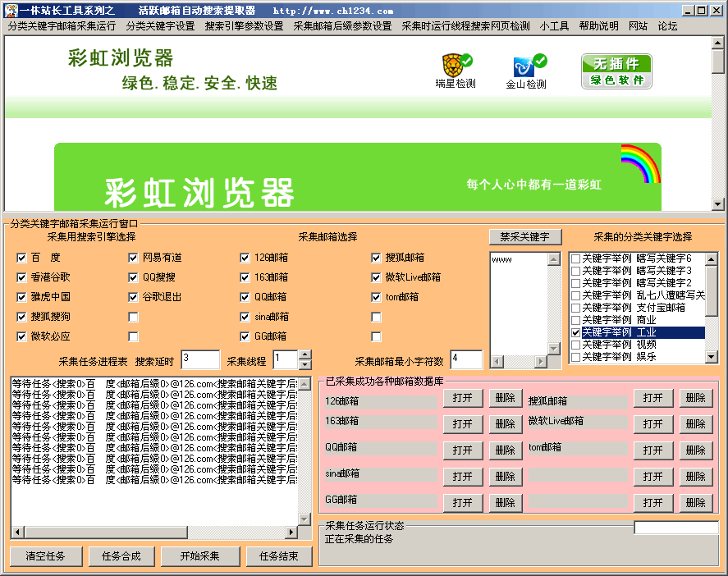
Task: Delete the sina邮箱 database with 删除
Action: (x=506, y=477)
